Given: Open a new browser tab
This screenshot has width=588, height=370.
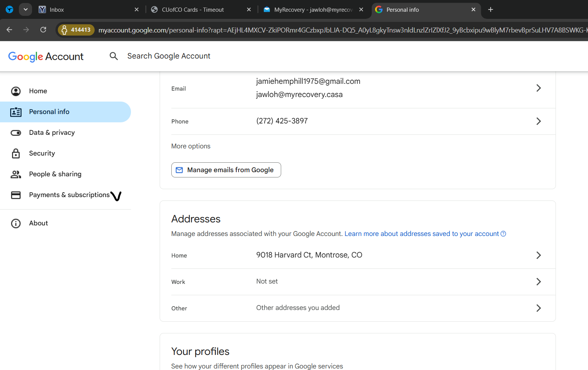Looking at the screenshot, I should click(x=490, y=10).
